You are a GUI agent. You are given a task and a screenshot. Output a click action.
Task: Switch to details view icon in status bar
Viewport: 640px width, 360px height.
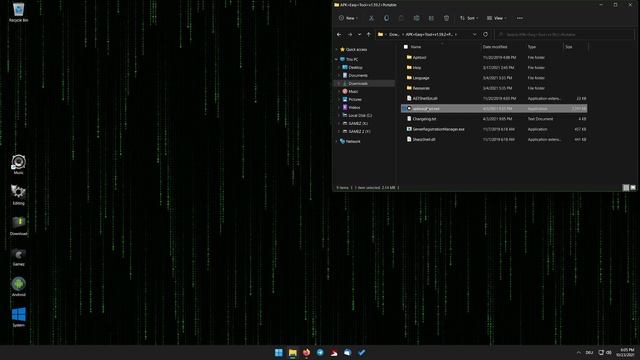626,188
